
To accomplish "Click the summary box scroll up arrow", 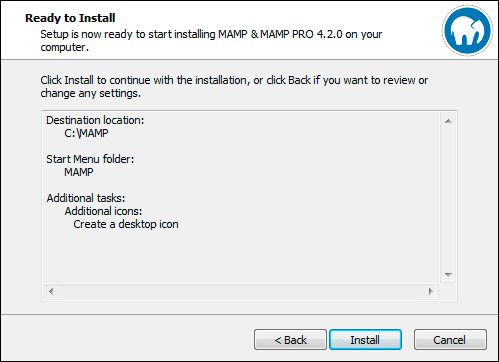I will click(448, 121).
